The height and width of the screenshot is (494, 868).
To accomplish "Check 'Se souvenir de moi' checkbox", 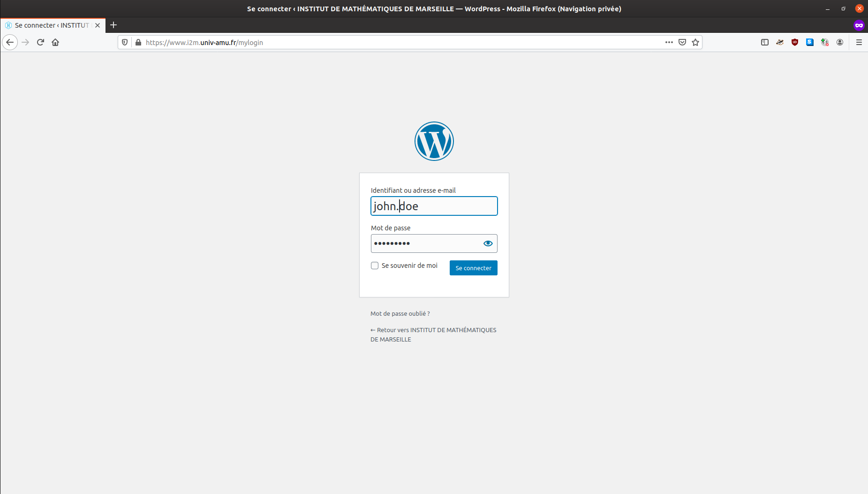I will coord(375,266).
